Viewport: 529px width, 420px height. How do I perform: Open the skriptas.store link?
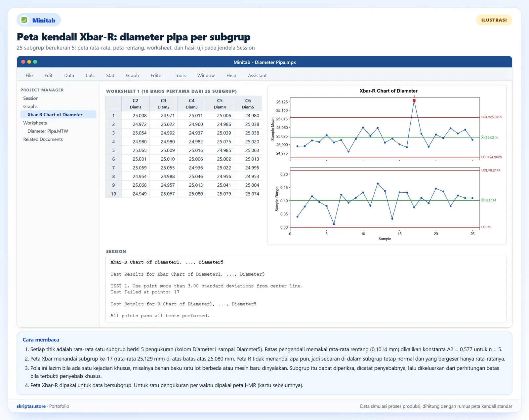31,406
